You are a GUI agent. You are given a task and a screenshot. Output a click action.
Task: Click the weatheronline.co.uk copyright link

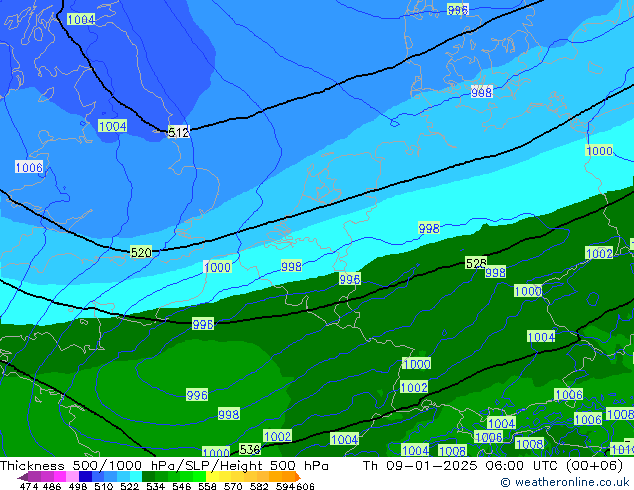(x=564, y=482)
